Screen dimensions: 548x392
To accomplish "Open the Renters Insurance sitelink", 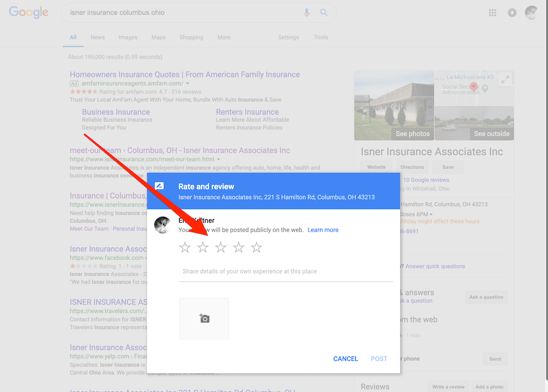I will tap(247, 112).
